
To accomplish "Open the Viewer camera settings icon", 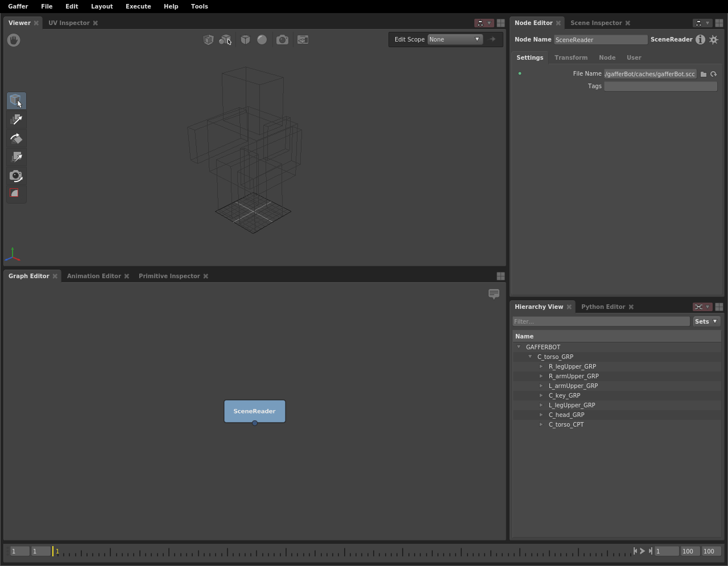I will tap(282, 40).
